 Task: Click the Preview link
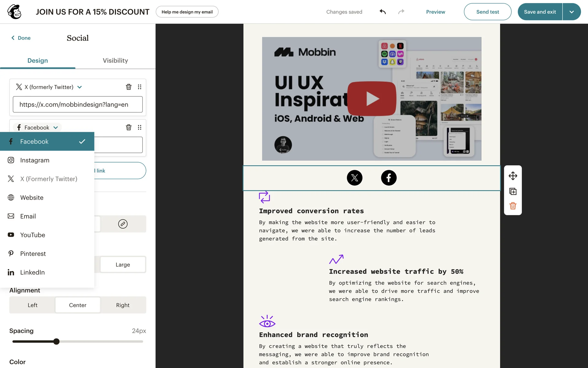(435, 12)
